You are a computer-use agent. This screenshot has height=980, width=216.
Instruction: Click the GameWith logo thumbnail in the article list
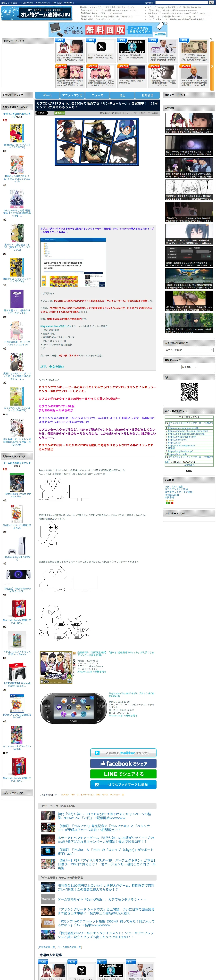48,899
